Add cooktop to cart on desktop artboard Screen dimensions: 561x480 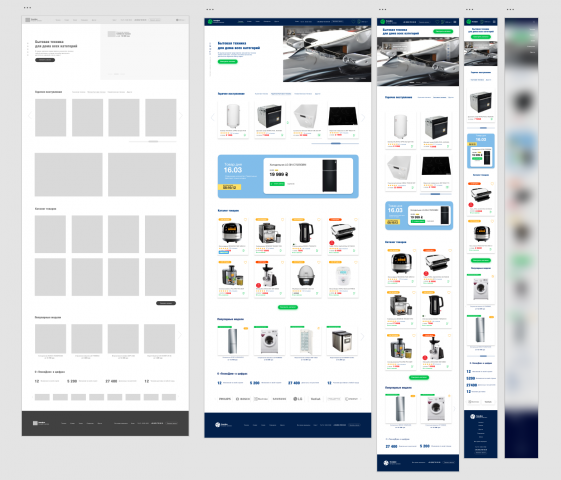point(354,135)
